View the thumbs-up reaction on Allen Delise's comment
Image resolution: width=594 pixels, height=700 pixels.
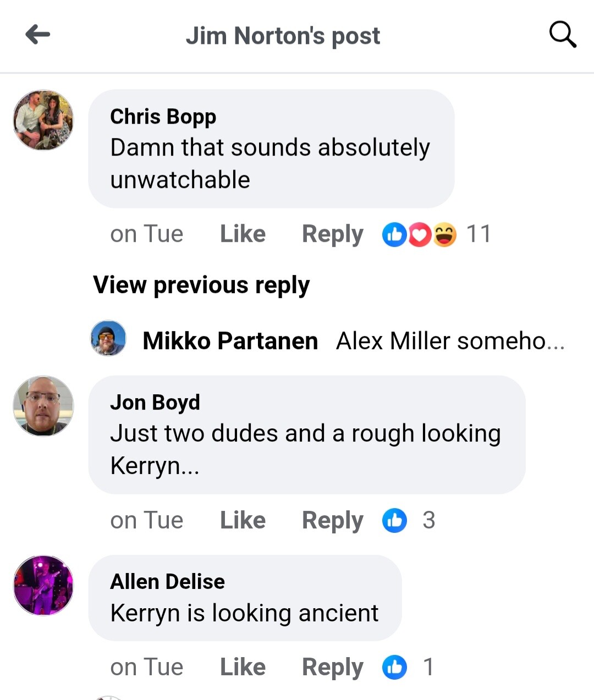408,667
